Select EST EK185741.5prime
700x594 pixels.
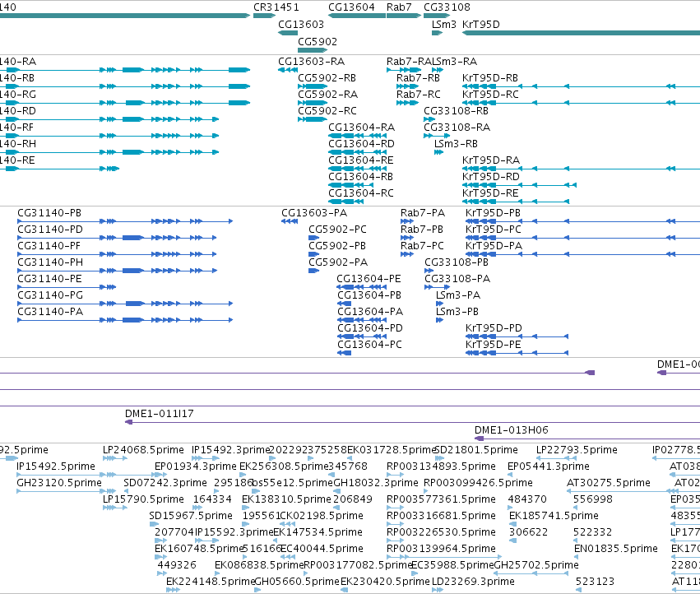513,524
